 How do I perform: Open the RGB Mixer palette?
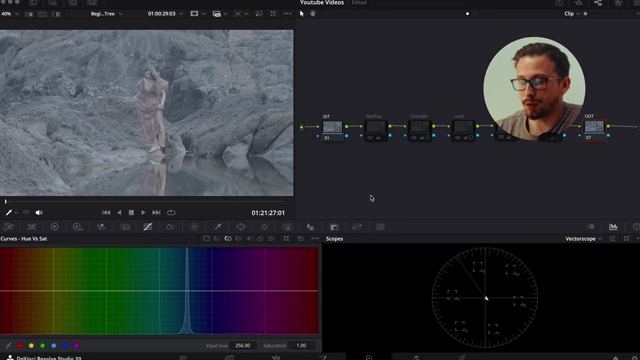click(101, 227)
